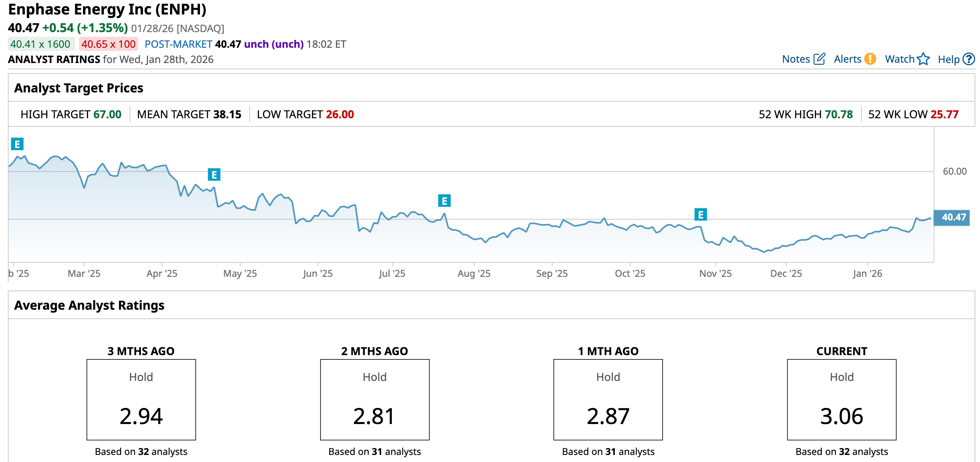
Task: Select the 2 MTHS AGO rating box
Action: [x=375, y=399]
